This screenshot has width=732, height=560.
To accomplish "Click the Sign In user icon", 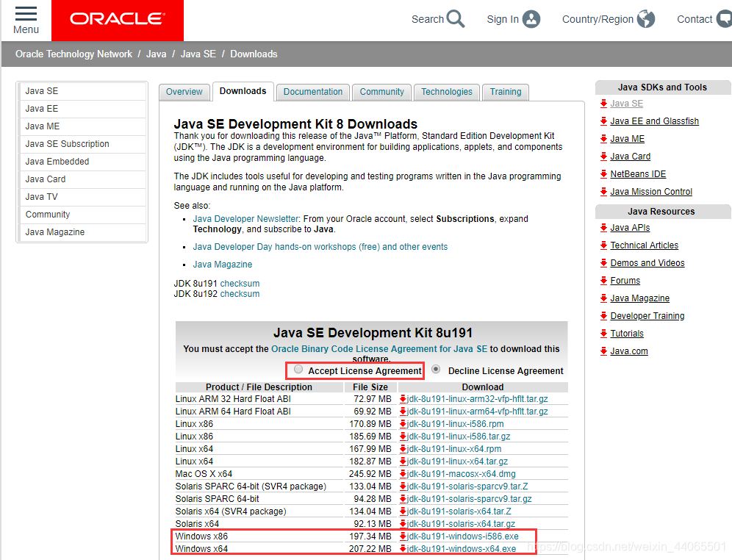I will 531,19.
